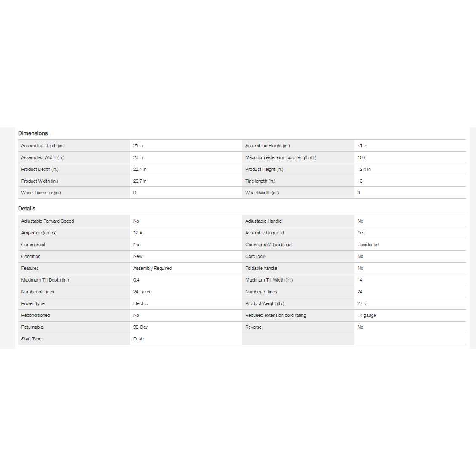Select the Commercial/Residential label

tap(269, 245)
